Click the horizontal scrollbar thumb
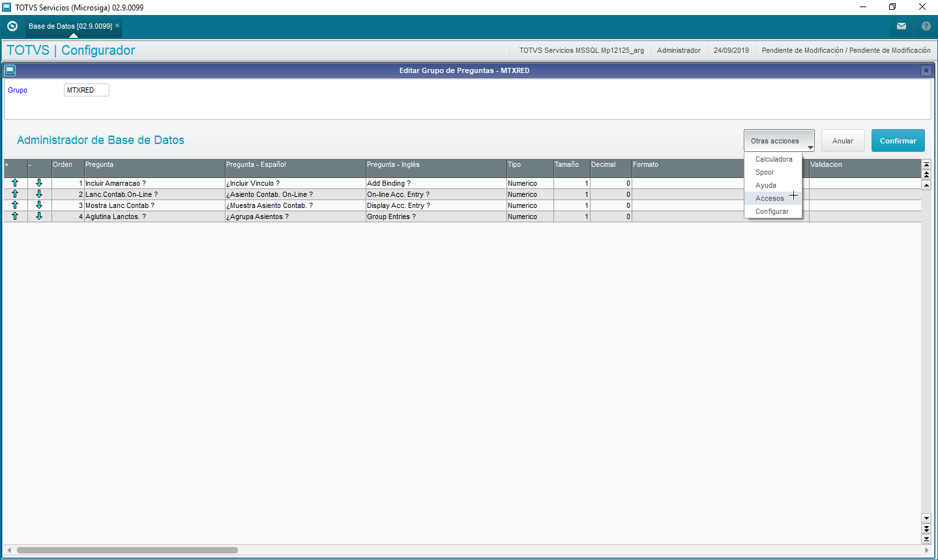This screenshot has width=938, height=560. (127, 550)
